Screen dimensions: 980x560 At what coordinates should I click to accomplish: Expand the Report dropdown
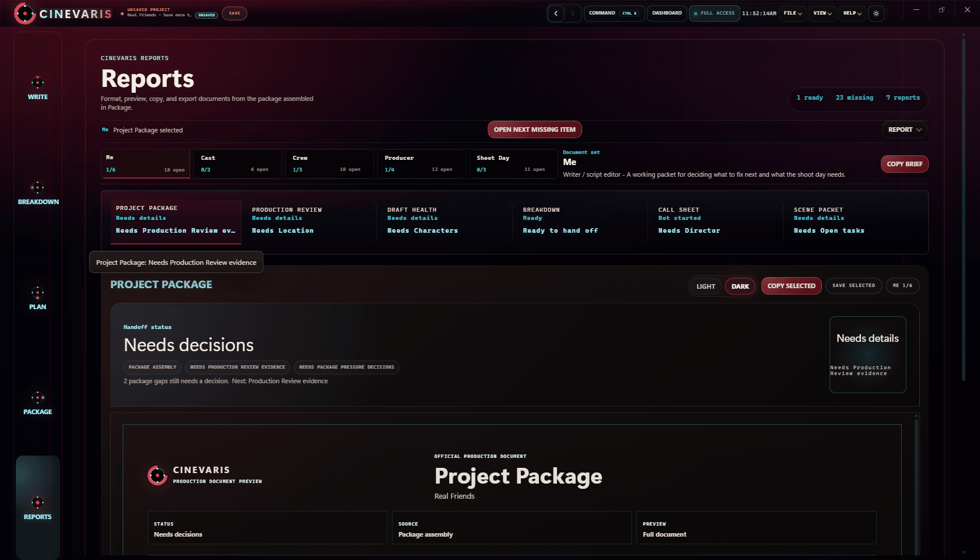(x=905, y=129)
